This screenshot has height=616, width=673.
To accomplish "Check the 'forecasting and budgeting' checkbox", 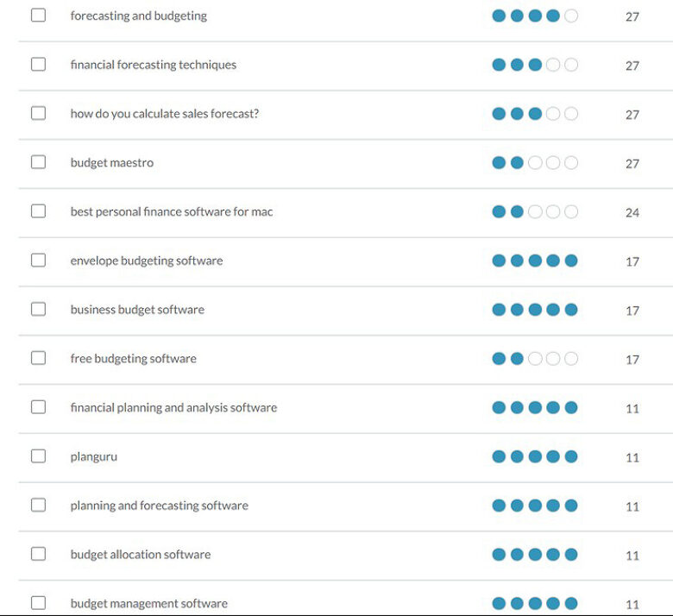I will [38, 15].
